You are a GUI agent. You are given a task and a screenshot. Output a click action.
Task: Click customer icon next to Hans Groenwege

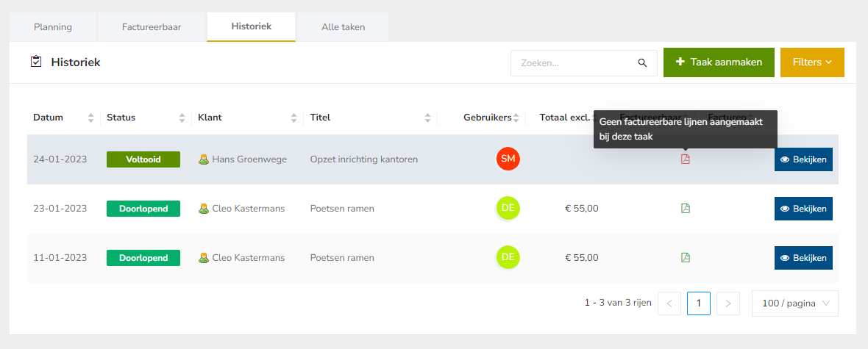click(204, 159)
